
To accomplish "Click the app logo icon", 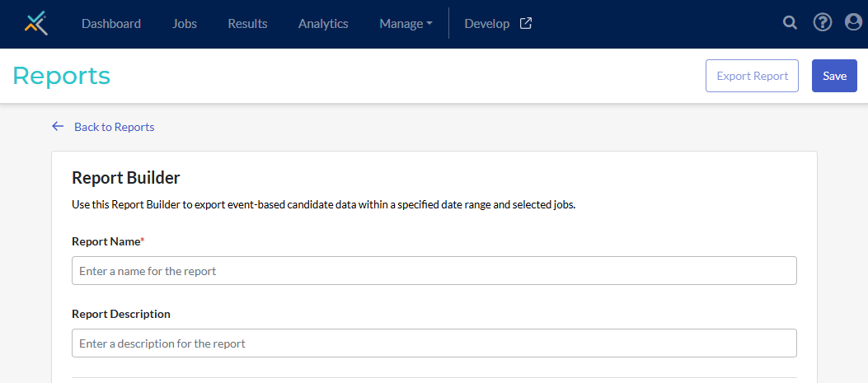I will coord(36,23).
